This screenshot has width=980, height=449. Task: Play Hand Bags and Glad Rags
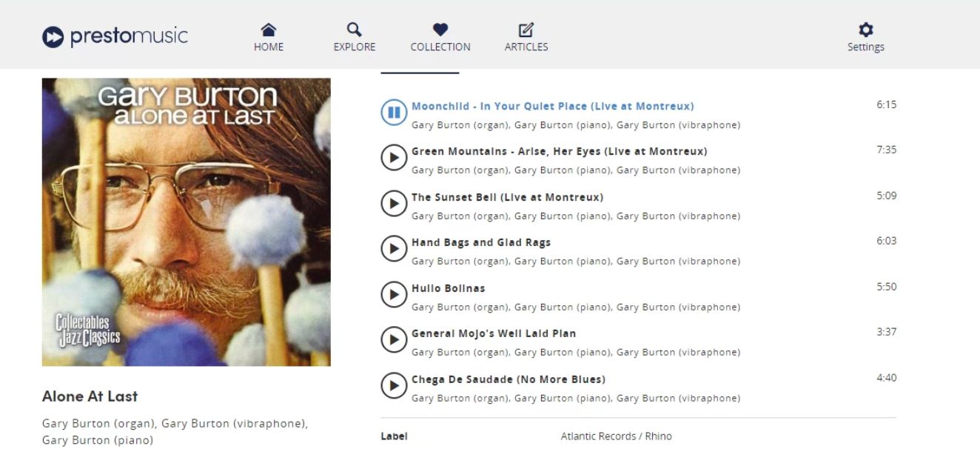394,249
